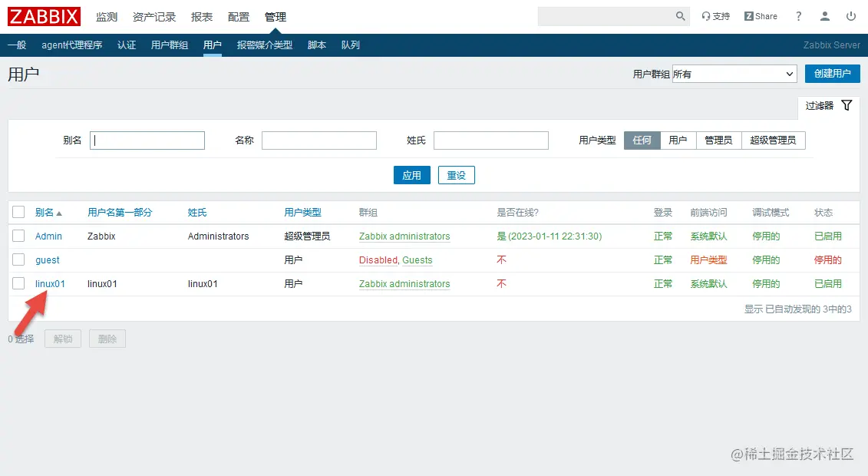Select 任何 user type option
868x476 pixels.
tap(642, 140)
